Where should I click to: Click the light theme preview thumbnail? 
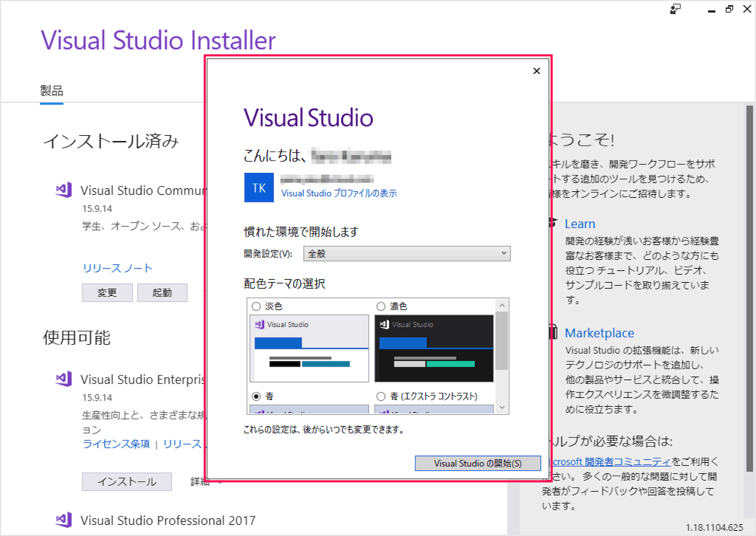(x=309, y=348)
